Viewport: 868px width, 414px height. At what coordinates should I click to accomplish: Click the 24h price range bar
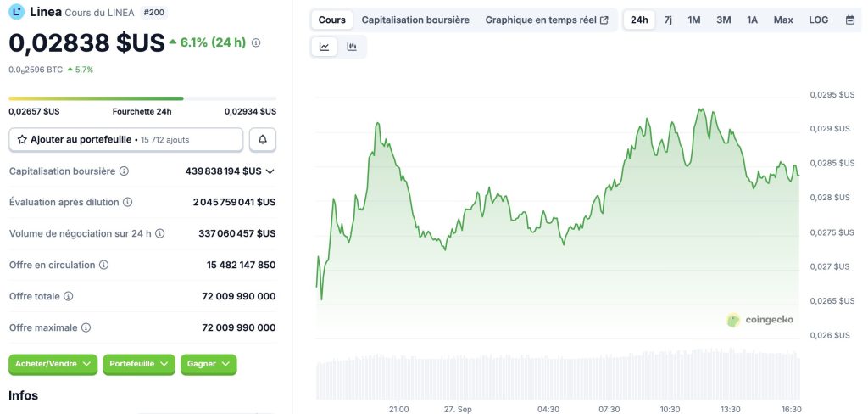[142, 98]
